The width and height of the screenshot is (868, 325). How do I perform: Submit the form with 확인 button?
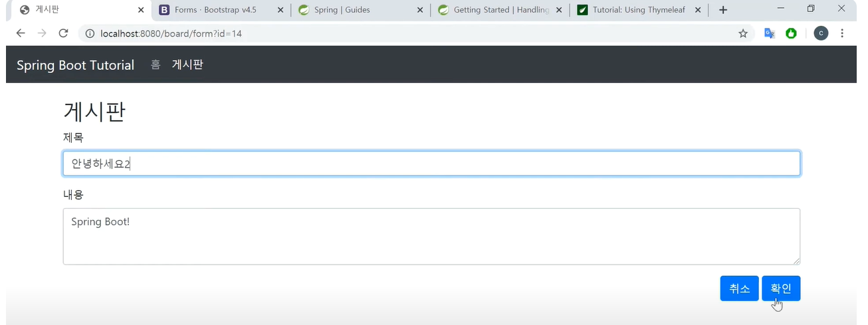(781, 288)
